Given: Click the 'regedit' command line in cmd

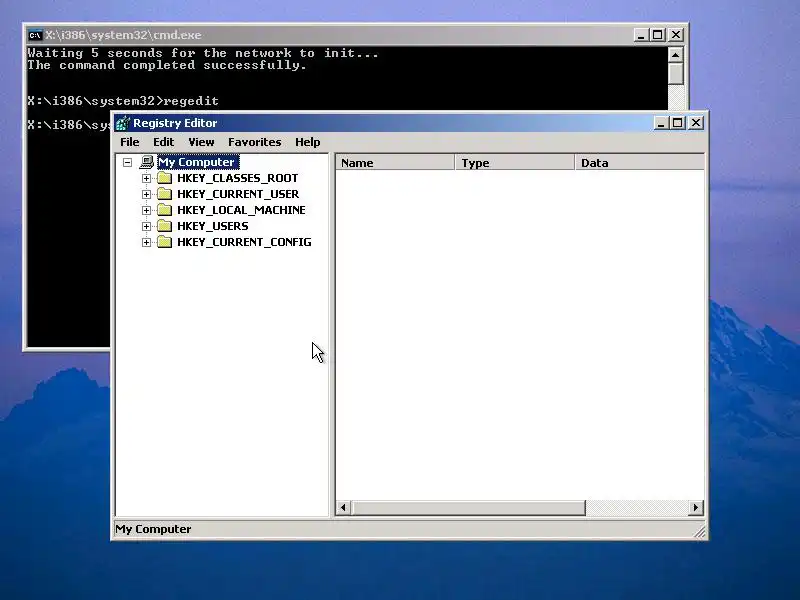Looking at the screenshot, I should [x=123, y=101].
